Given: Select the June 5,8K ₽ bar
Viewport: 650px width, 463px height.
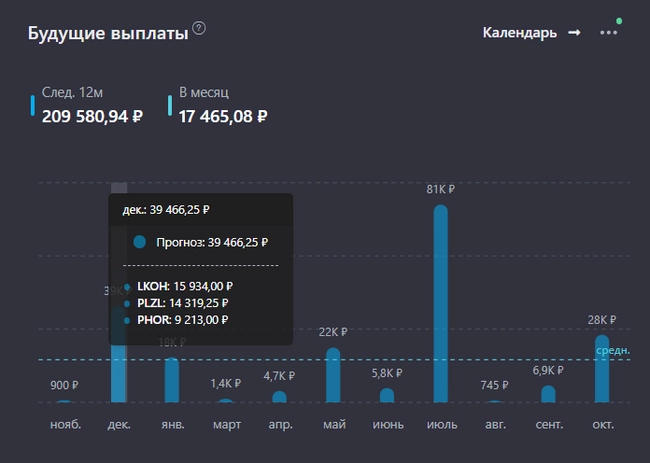Looking at the screenshot, I should point(387,395).
